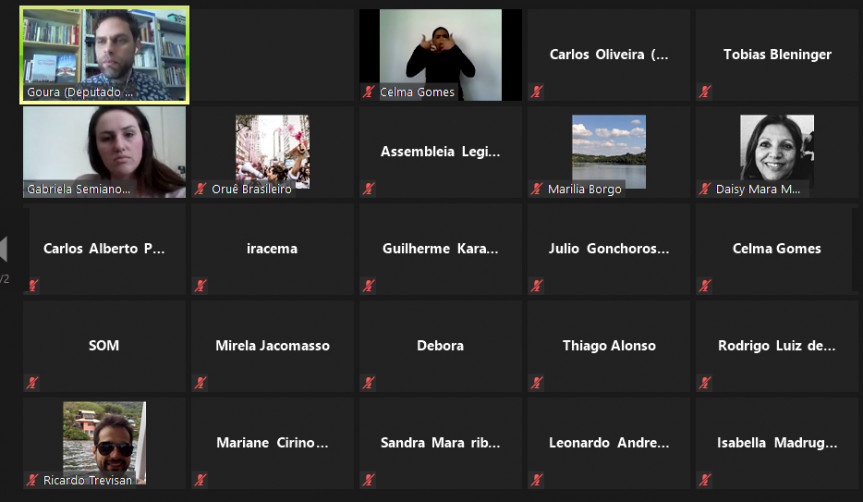The image size is (863, 502).
Task: Select Celma Gomes sign interpreter video
Action: click(x=440, y=54)
